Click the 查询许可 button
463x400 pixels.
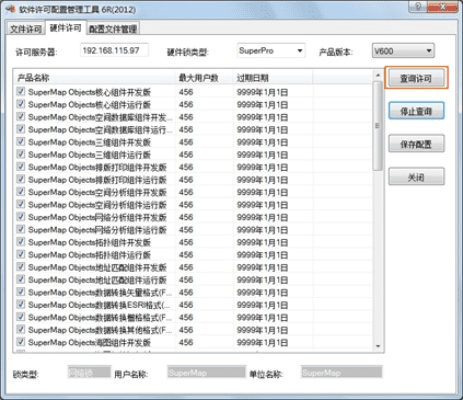pyautogui.click(x=416, y=78)
